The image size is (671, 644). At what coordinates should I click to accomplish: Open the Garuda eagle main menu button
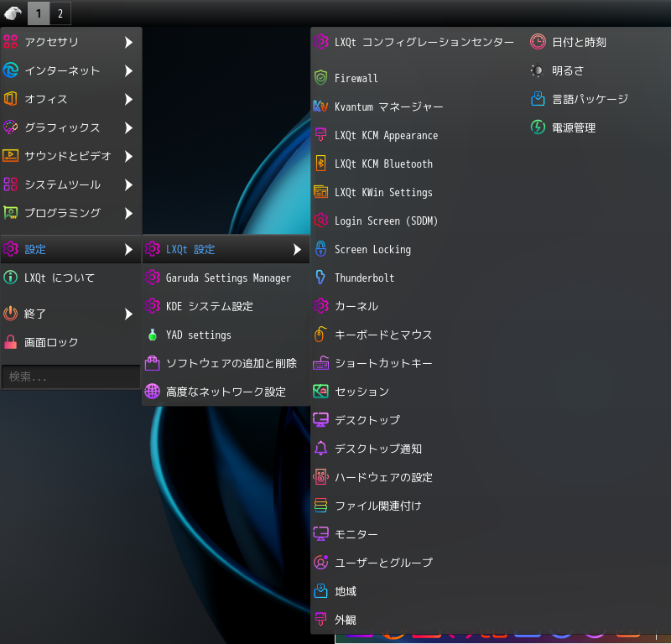(13, 13)
